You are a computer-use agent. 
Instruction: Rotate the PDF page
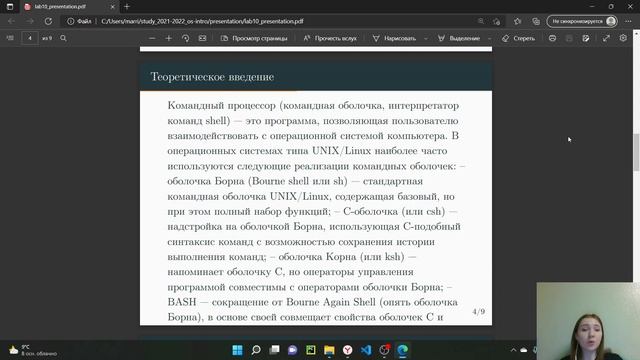pos(186,38)
